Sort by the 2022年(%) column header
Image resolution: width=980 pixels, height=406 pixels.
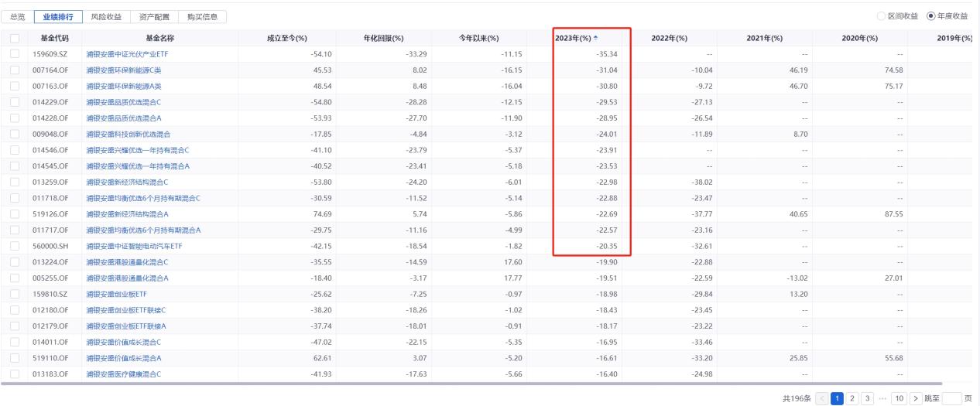pyautogui.click(x=670, y=39)
